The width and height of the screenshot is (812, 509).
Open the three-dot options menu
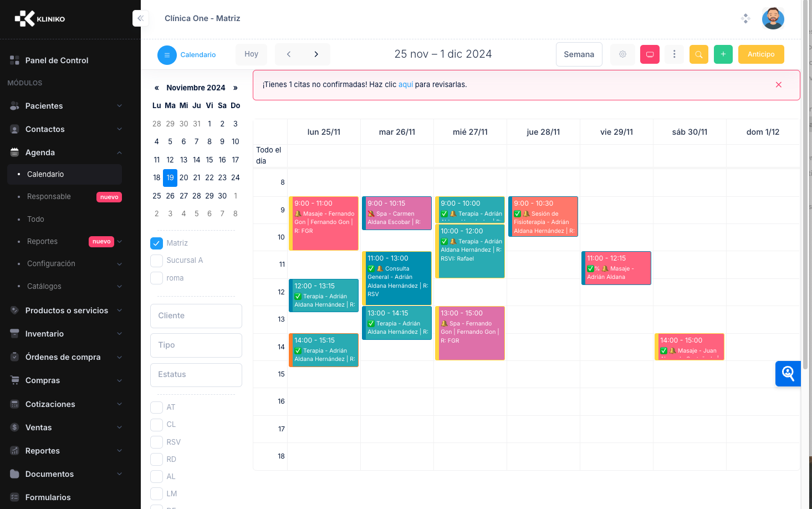click(x=674, y=54)
